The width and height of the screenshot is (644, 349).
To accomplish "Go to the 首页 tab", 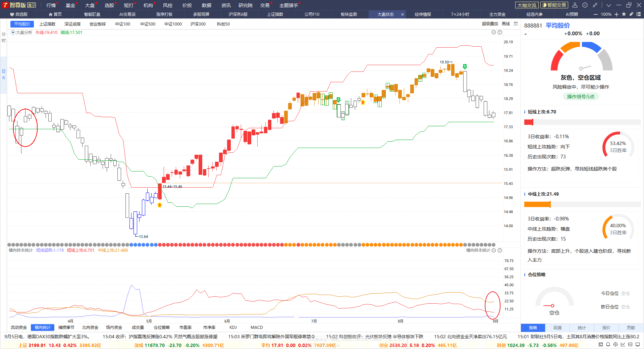I will click(55, 14).
